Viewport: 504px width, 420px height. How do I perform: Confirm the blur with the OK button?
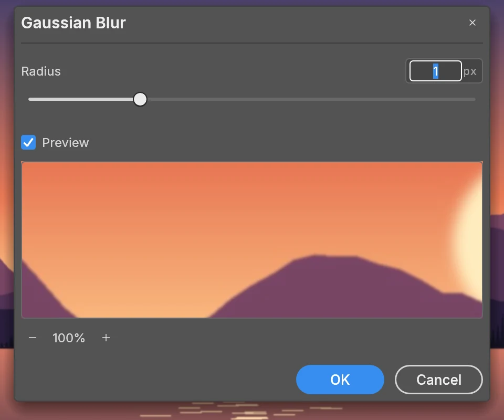point(340,380)
